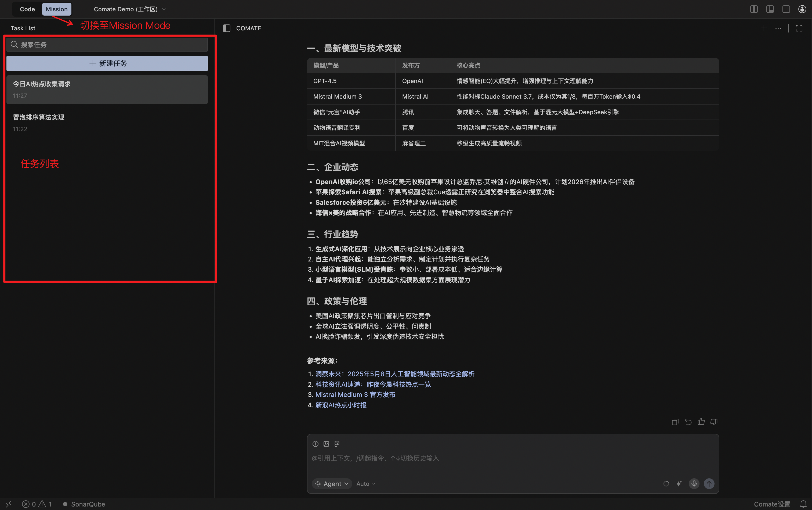Click text OpenAI收购io公司
This screenshot has height=510, width=812.
tap(343, 182)
